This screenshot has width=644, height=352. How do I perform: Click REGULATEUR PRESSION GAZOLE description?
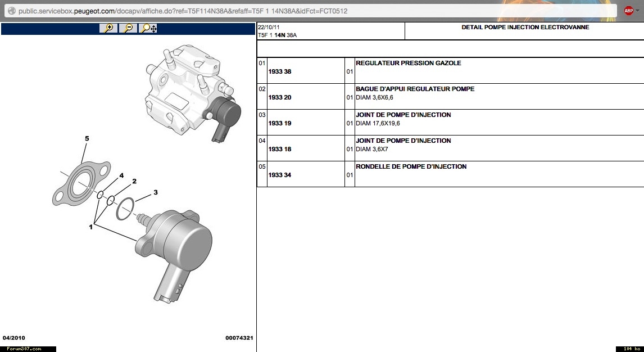coord(408,63)
